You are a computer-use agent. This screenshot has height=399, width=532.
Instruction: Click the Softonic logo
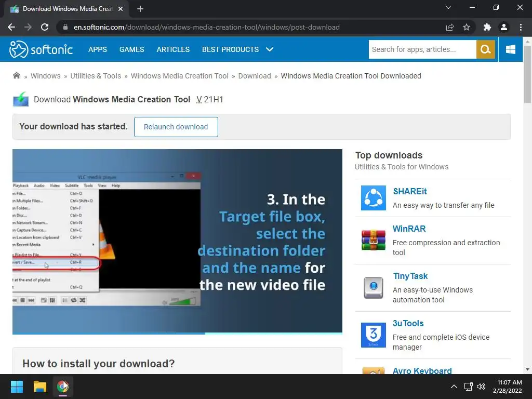pos(41,49)
